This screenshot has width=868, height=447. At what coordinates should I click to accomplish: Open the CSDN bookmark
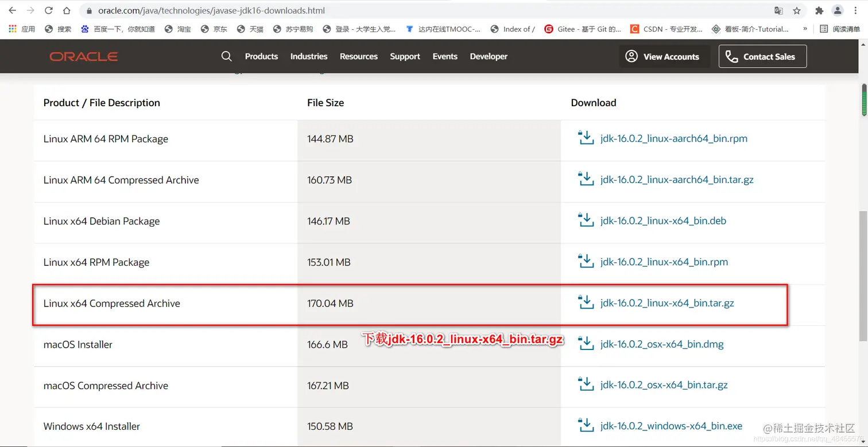[x=666, y=29]
